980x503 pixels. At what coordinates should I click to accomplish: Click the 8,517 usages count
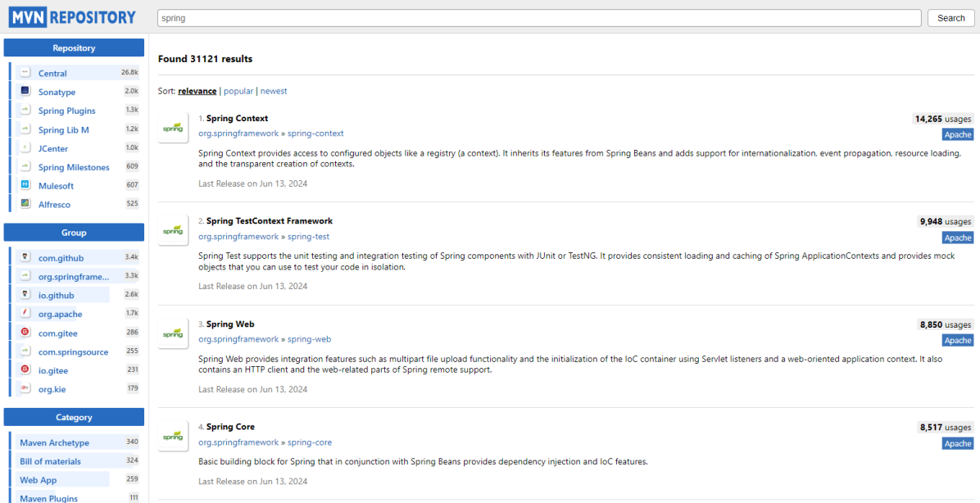pyautogui.click(x=946, y=428)
